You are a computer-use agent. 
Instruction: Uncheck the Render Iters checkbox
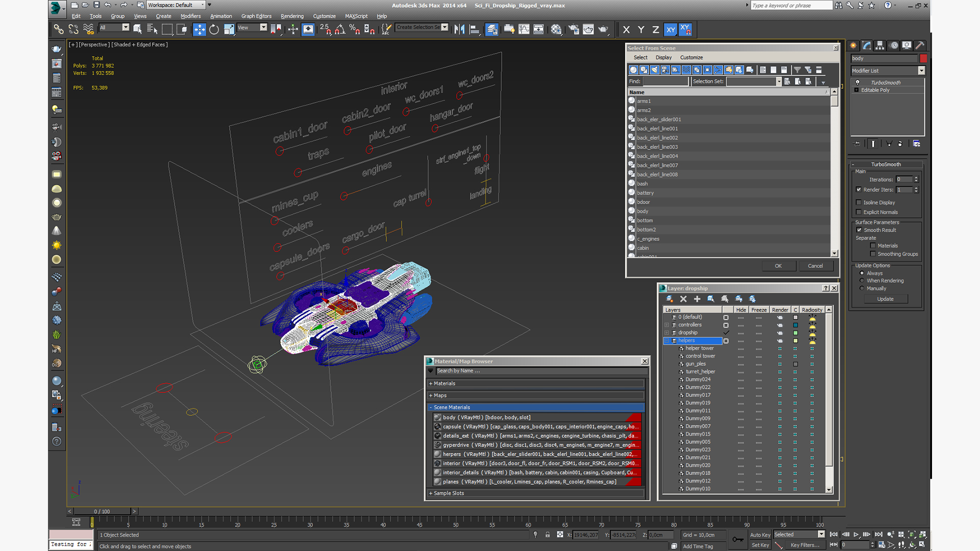tap(859, 190)
